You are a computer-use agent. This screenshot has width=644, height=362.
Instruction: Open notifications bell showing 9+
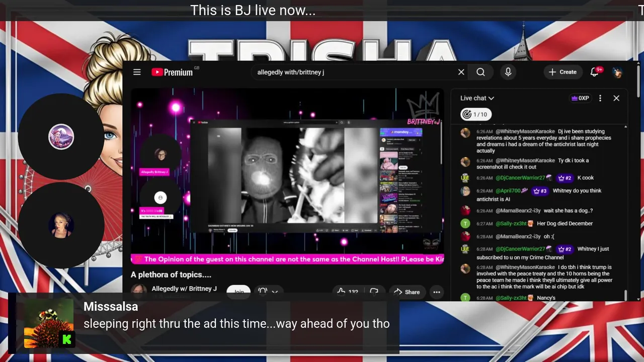click(x=595, y=72)
